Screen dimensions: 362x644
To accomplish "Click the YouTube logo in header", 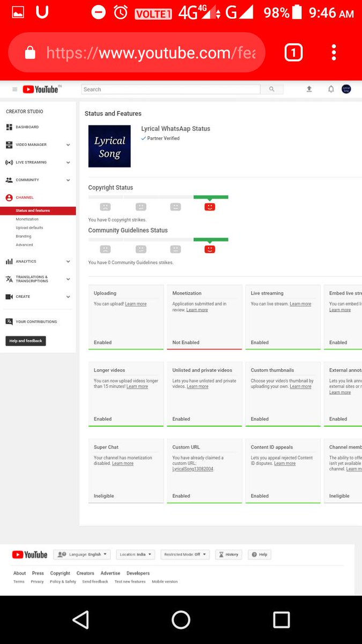I will [x=41, y=90].
